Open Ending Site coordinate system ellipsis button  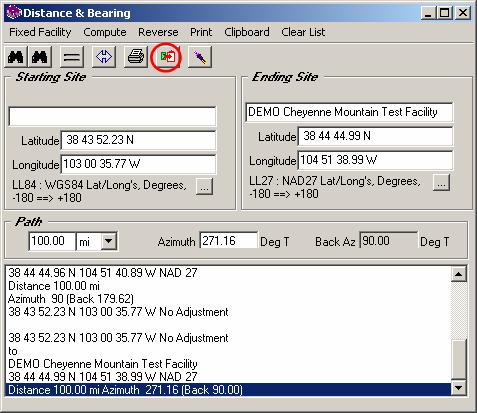[x=441, y=183]
